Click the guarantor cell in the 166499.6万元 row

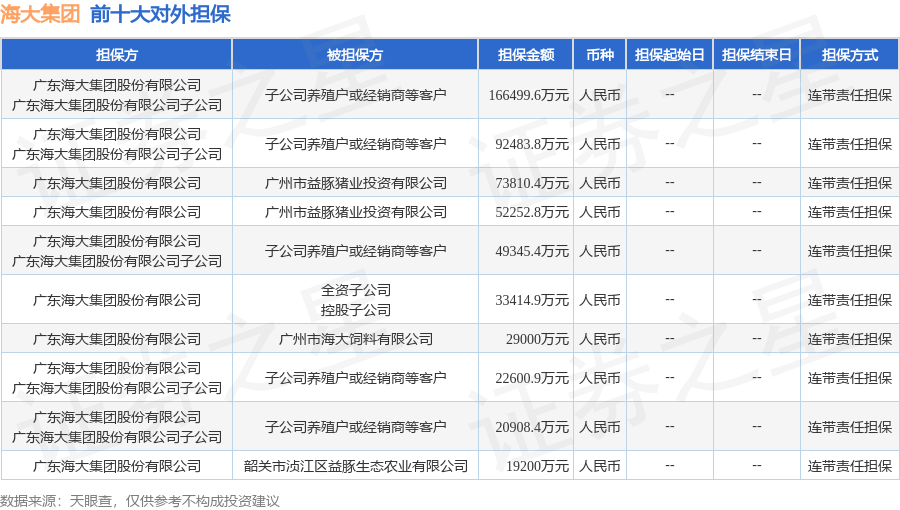tap(117, 95)
